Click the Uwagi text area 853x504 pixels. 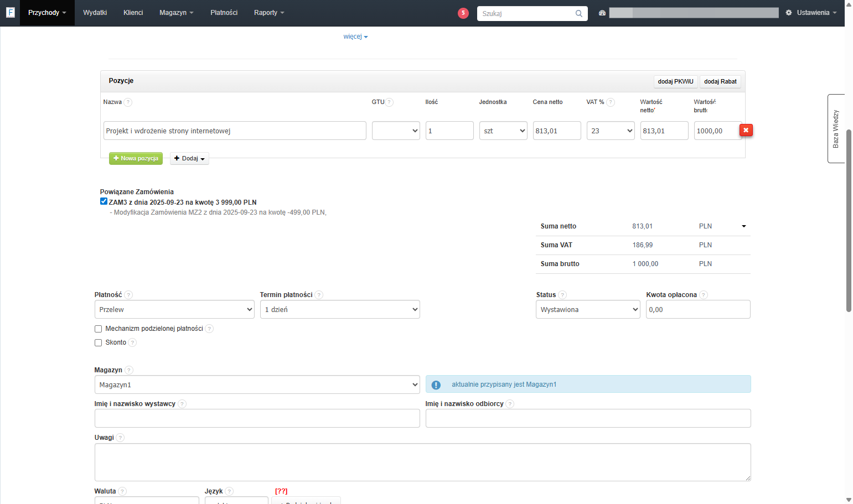click(422, 462)
